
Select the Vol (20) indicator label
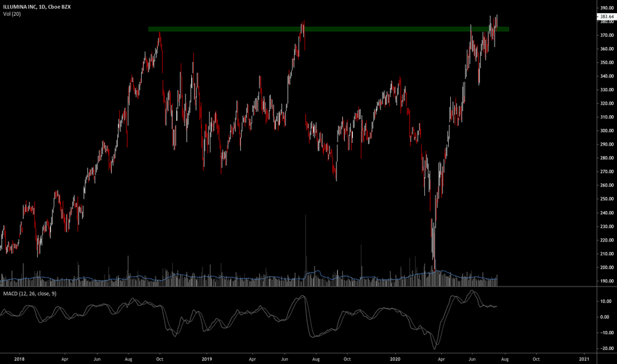pos(12,14)
